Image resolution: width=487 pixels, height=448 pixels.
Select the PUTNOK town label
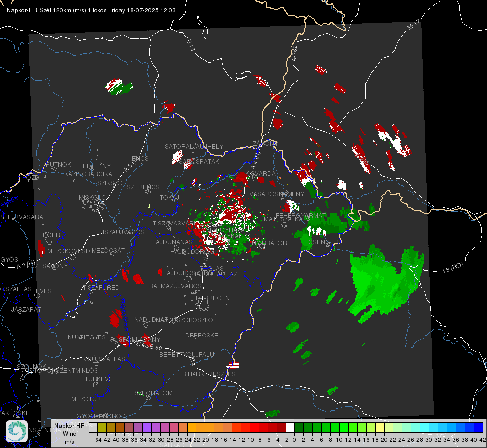point(59,164)
